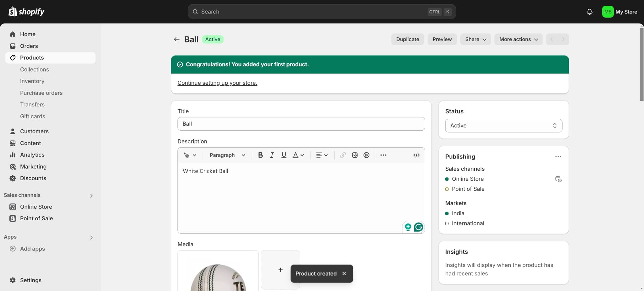Follow the Continue setting up your store link
This screenshot has width=644, height=291.
click(217, 83)
